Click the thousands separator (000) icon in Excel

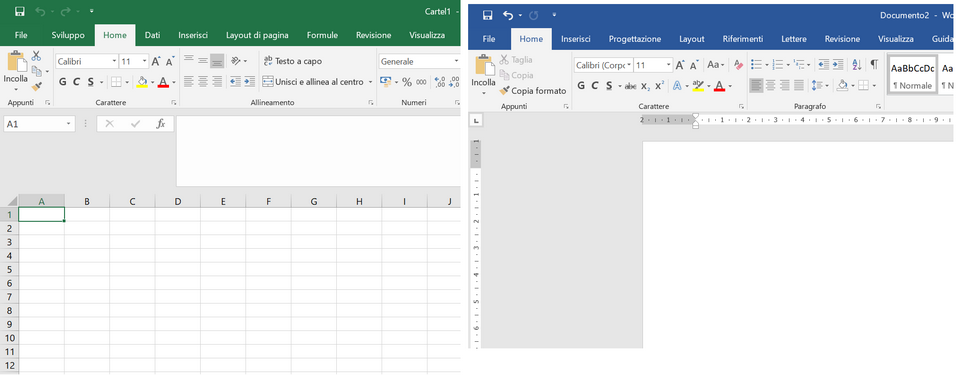point(421,82)
